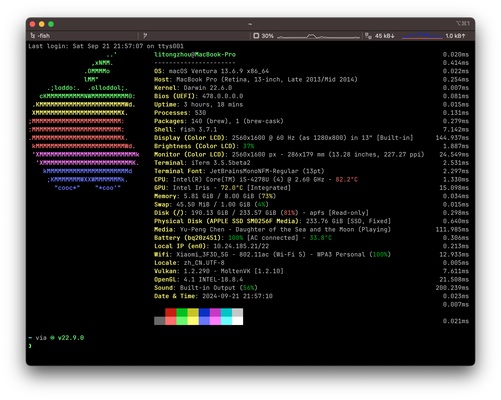Screen dimensions: 501x400
Task: Click the Last login line
Action: 106,46
